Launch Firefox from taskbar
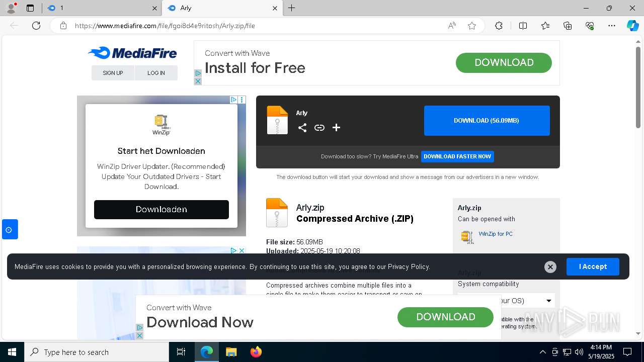This screenshot has height=362, width=644. (256, 352)
